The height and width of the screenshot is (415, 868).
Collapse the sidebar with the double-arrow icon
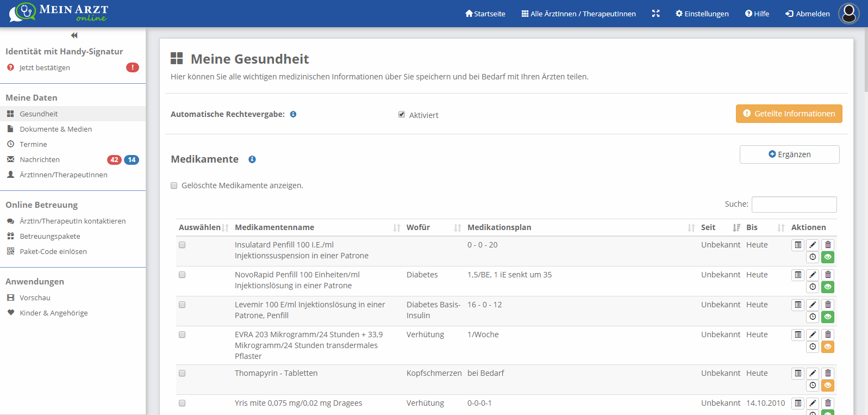tap(74, 35)
